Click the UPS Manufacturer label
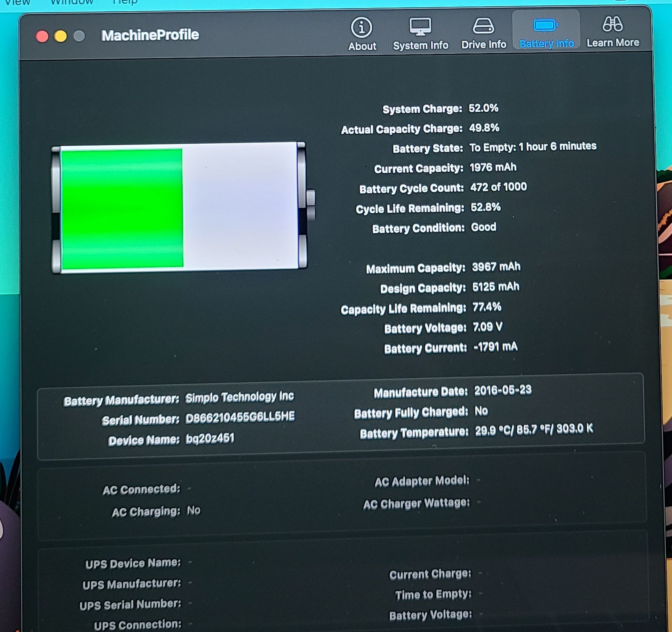The width and height of the screenshot is (672, 632). pyautogui.click(x=132, y=584)
